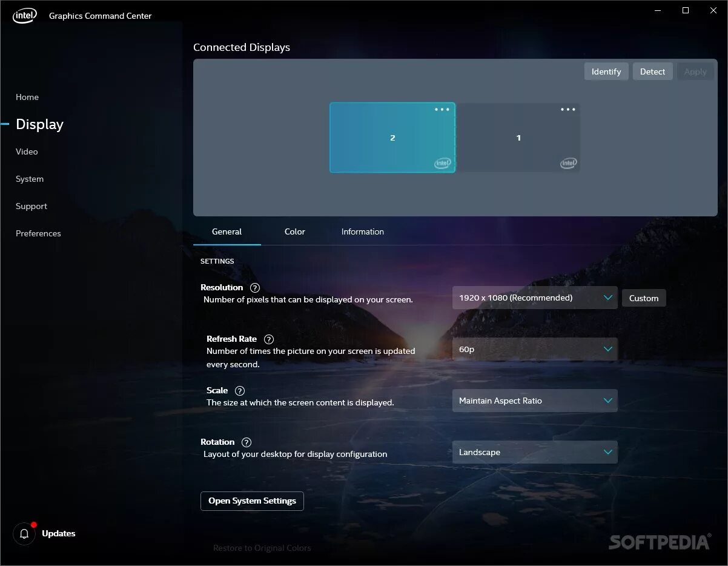Click the Identify button
The image size is (728, 566).
click(606, 72)
